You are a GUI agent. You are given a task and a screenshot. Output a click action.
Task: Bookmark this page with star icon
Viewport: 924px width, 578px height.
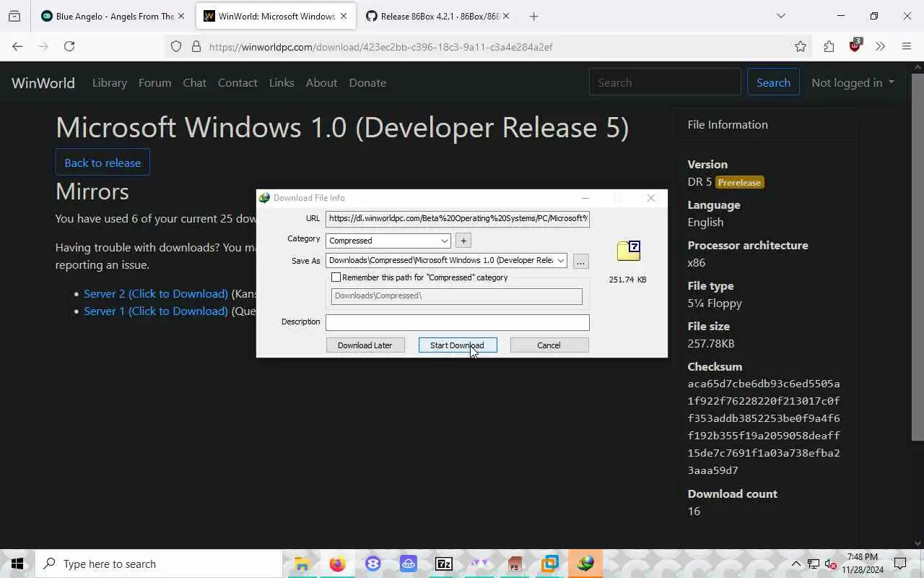[801, 46]
